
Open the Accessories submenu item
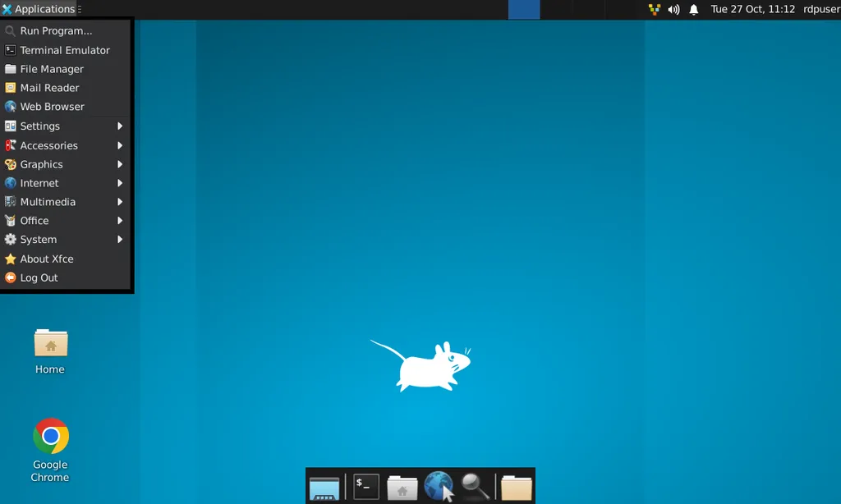tap(66, 145)
